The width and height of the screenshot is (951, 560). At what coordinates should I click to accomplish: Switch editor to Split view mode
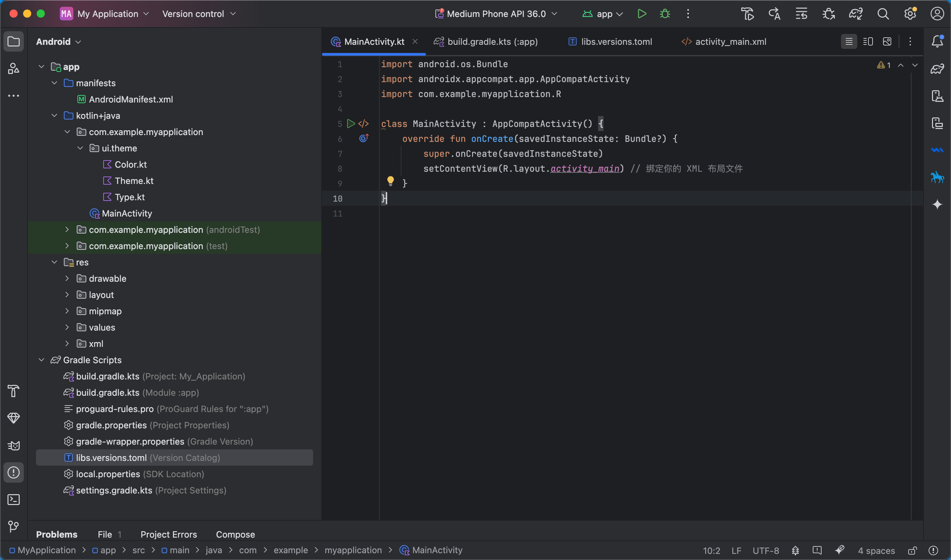coord(868,41)
